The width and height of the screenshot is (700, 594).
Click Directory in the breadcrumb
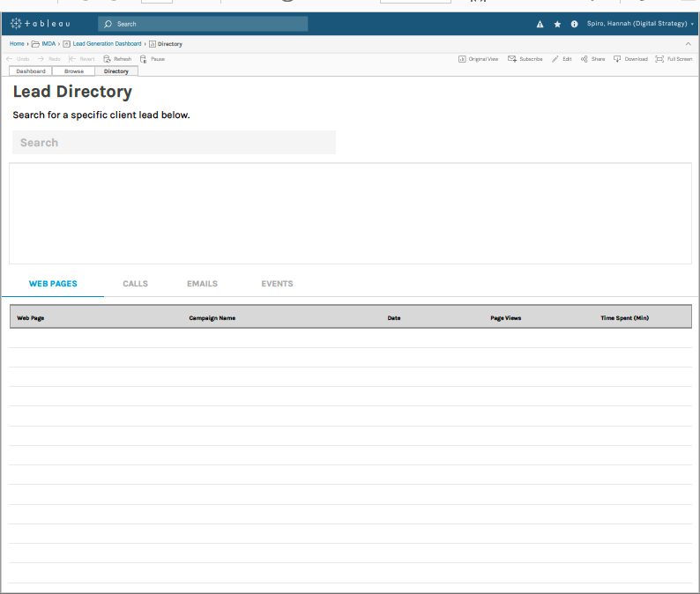[169, 44]
